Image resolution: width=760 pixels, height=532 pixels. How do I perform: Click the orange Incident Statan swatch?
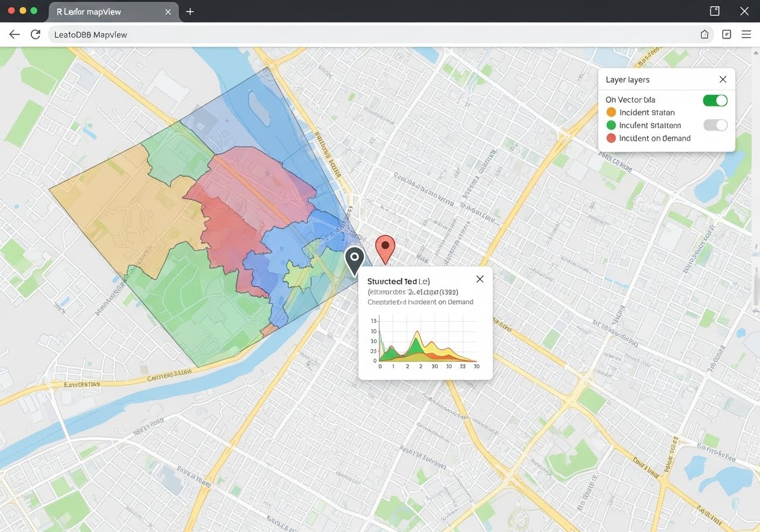point(611,112)
